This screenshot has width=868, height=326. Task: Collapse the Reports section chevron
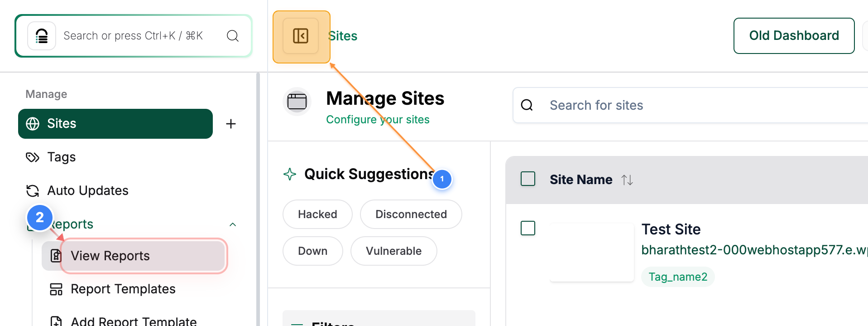pos(233,224)
